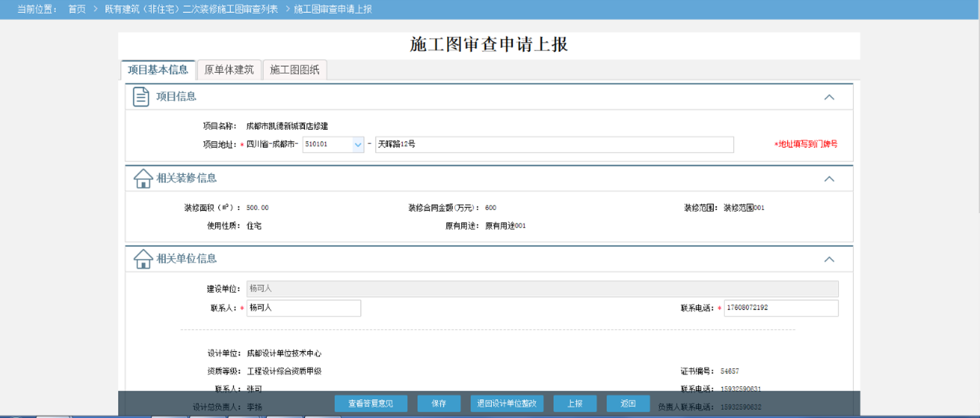Click the 保存 save button

438,403
